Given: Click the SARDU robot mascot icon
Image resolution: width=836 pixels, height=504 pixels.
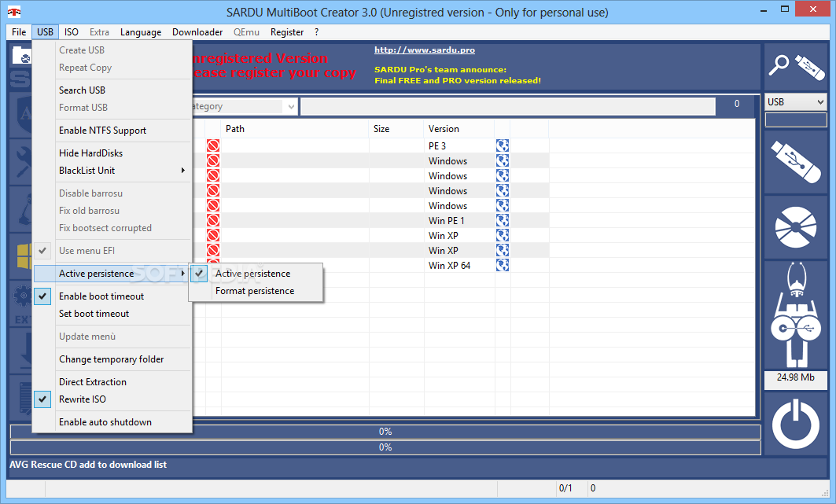Looking at the screenshot, I should [x=795, y=315].
